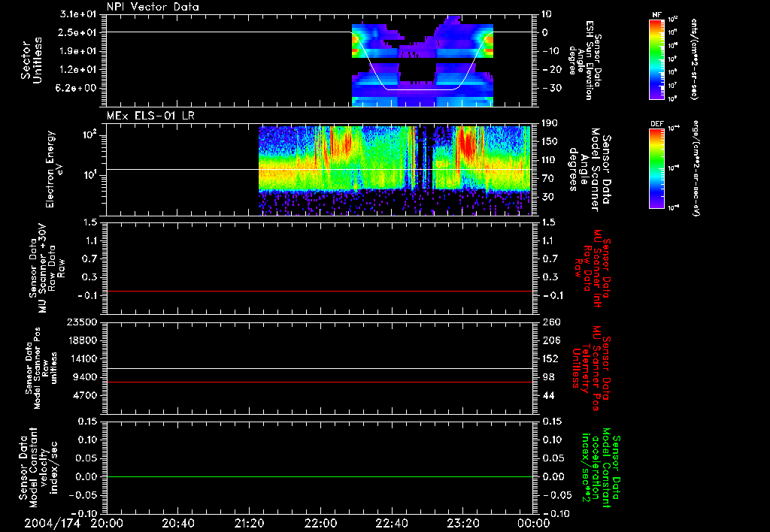The height and width of the screenshot is (532, 770).
Task: Click the 'ergs/(cm**2-sr-sec-eV)' units label
Action: tap(695, 168)
